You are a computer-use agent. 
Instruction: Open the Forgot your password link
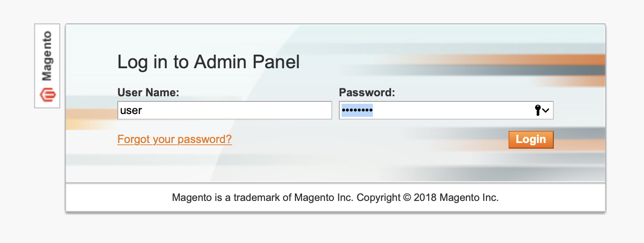coord(174,139)
